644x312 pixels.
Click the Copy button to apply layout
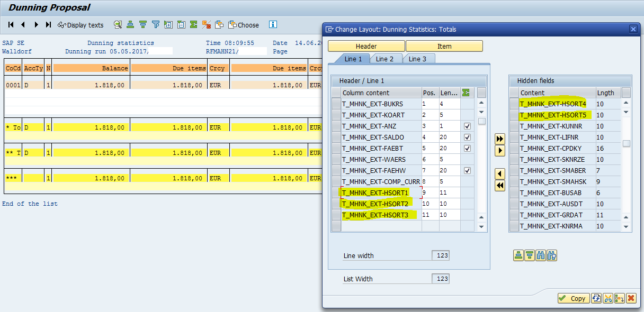click(x=573, y=298)
